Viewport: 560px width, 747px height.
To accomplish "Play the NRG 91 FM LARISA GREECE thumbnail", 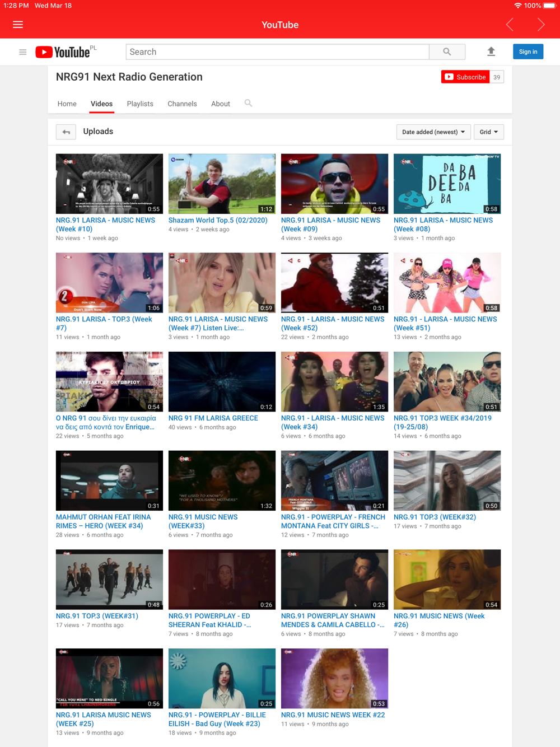I will point(222,382).
